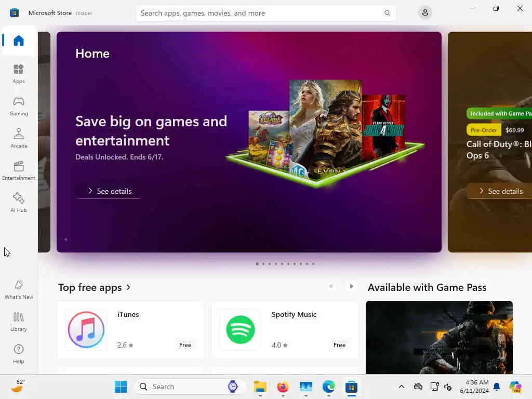Select the last carousel page dot
Screen dimensions: 532x399
click(x=313, y=263)
